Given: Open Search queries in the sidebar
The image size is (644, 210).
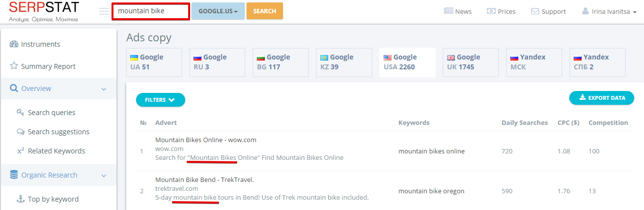Looking at the screenshot, I should pyautogui.click(x=52, y=113).
